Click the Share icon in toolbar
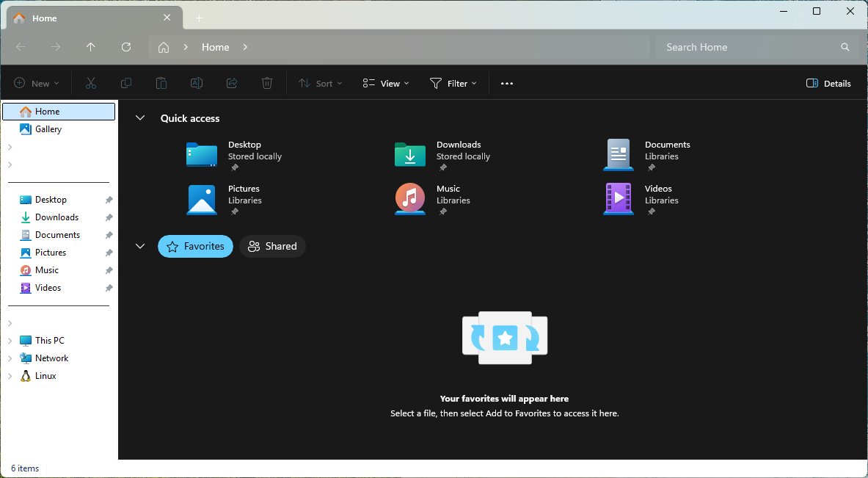The width and height of the screenshot is (868, 478). point(232,83)
